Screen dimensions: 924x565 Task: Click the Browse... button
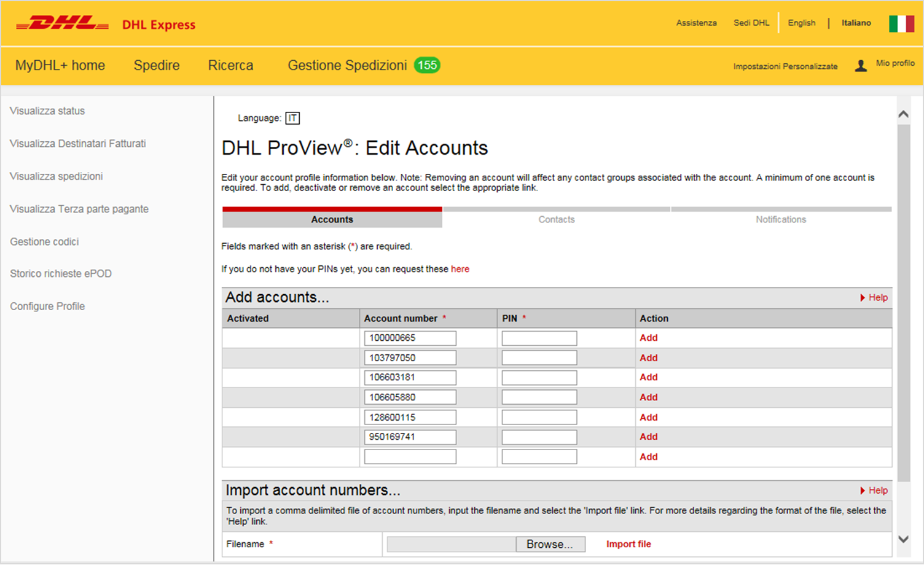pos(550,544)
